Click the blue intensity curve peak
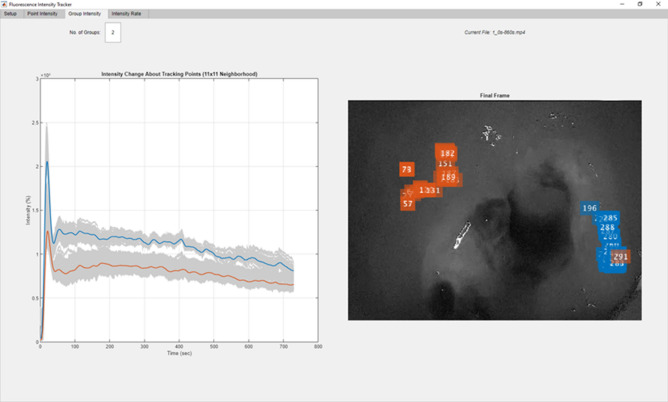Image resolution: width=668 pixels, height=402 pixels. tap(46, 161)
